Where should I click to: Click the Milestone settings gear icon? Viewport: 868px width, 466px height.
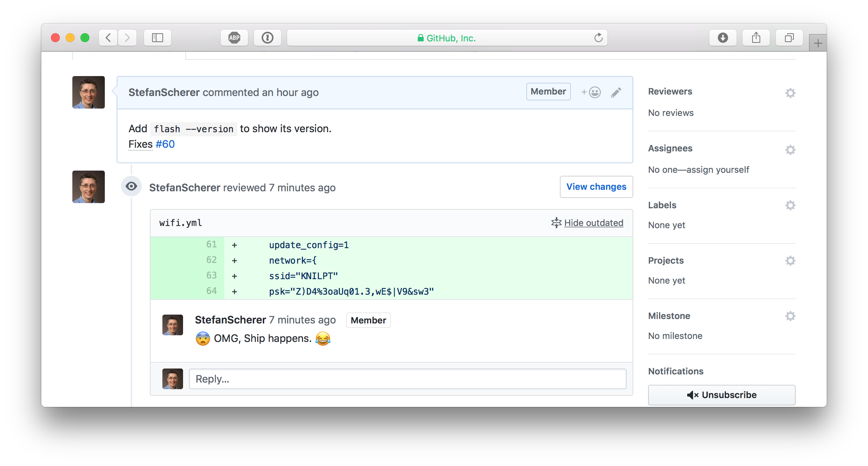coord(791,316)
